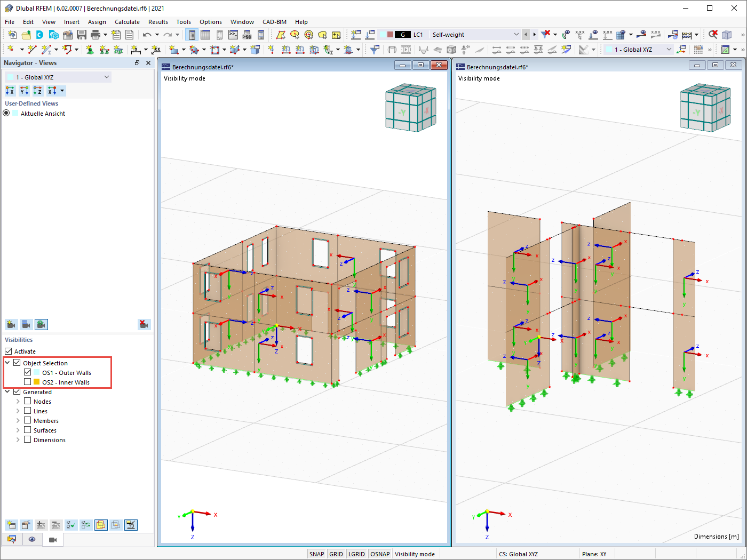Image resolution: width=747 pixels, height=560 pixels.
Task: Open the Insert menu
Action: (71, 22)
